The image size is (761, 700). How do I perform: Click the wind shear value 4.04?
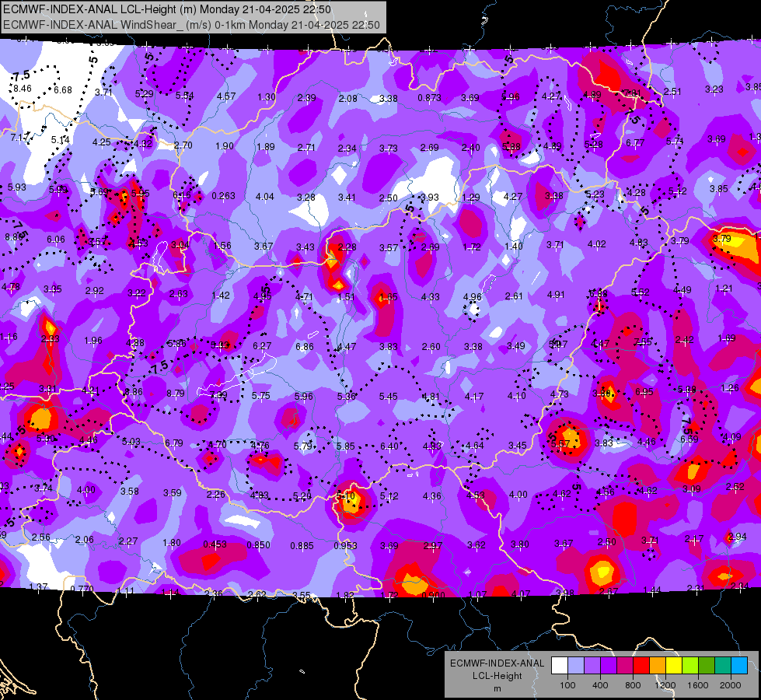coord(264,197)
